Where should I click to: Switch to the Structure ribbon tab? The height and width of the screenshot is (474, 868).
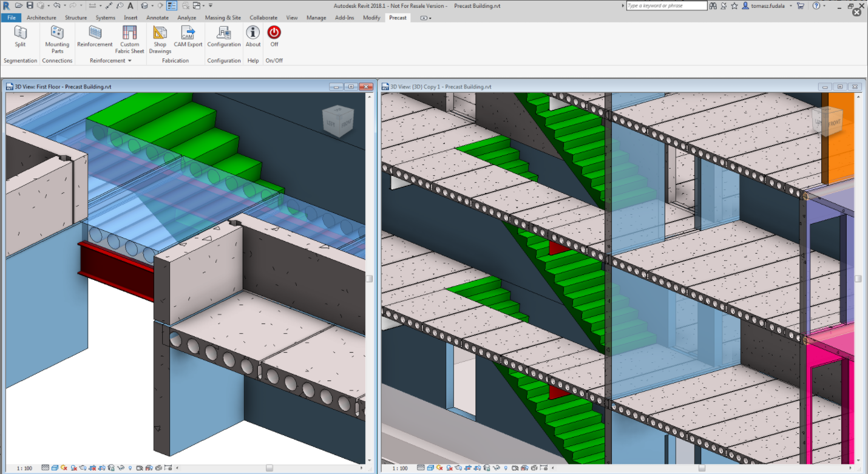tap(76, 18)
